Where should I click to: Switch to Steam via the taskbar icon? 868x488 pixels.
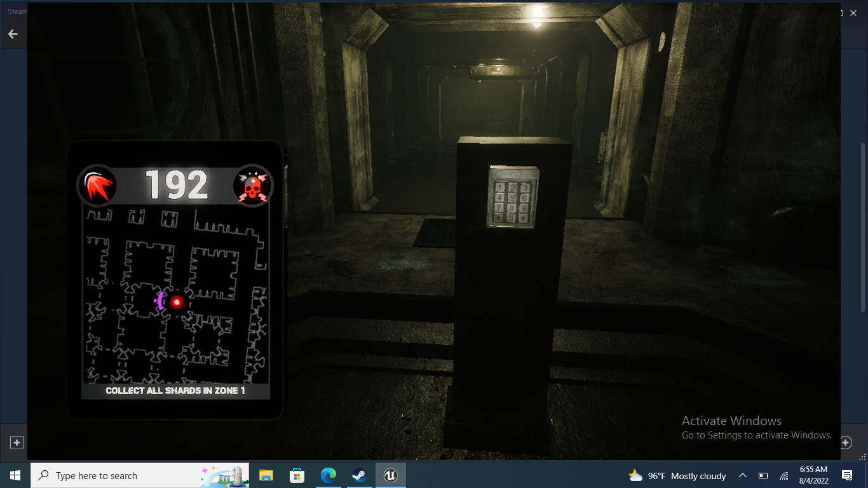click(x=359, y=475)
